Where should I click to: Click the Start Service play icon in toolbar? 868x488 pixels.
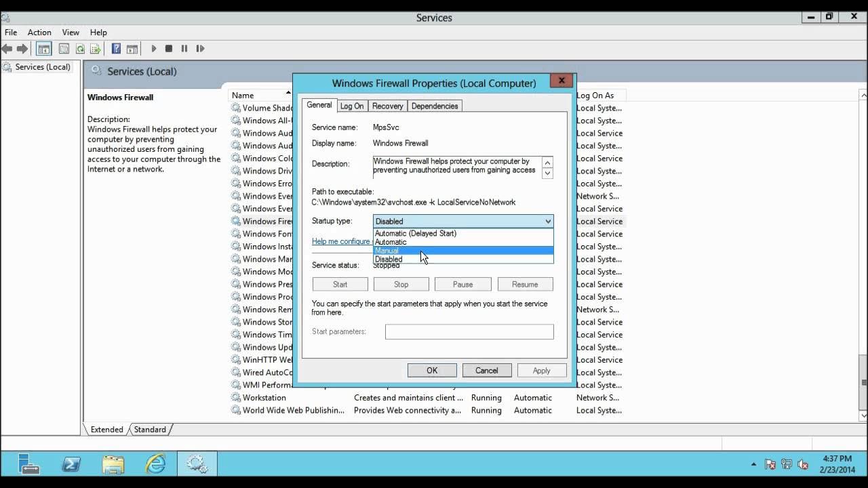point(154,49)
